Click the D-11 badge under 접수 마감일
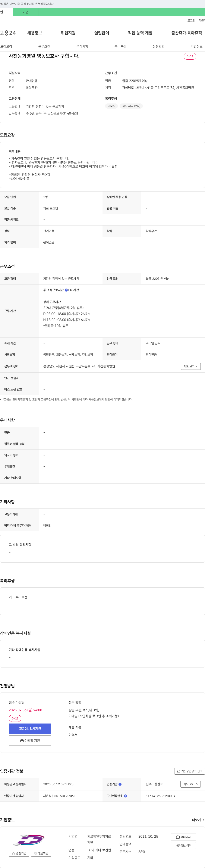This screenshot has height=868, width=205. point(15,718)
